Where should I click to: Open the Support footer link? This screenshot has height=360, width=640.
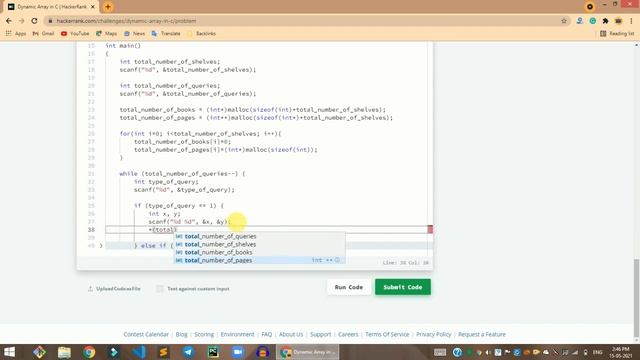320,334
